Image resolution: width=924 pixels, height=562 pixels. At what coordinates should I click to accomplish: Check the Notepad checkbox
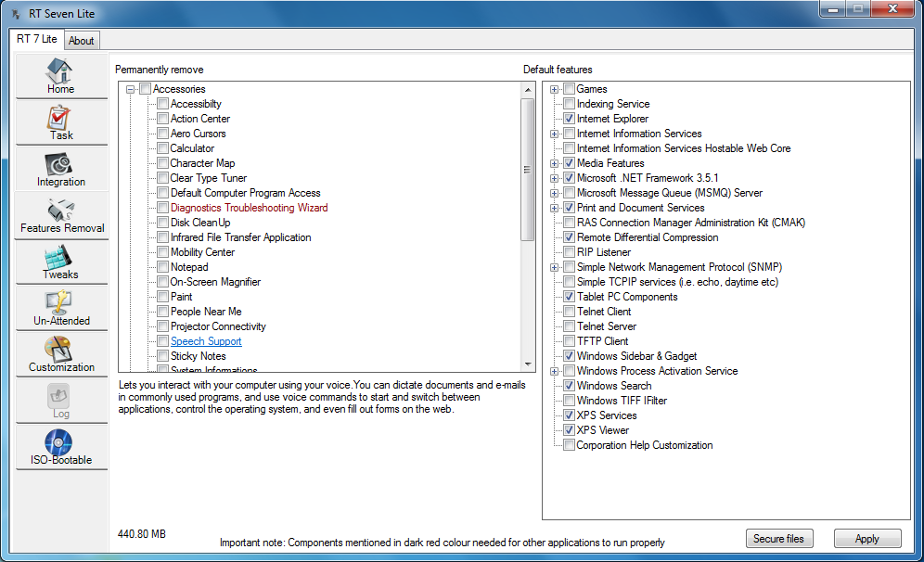pos(163,267)
